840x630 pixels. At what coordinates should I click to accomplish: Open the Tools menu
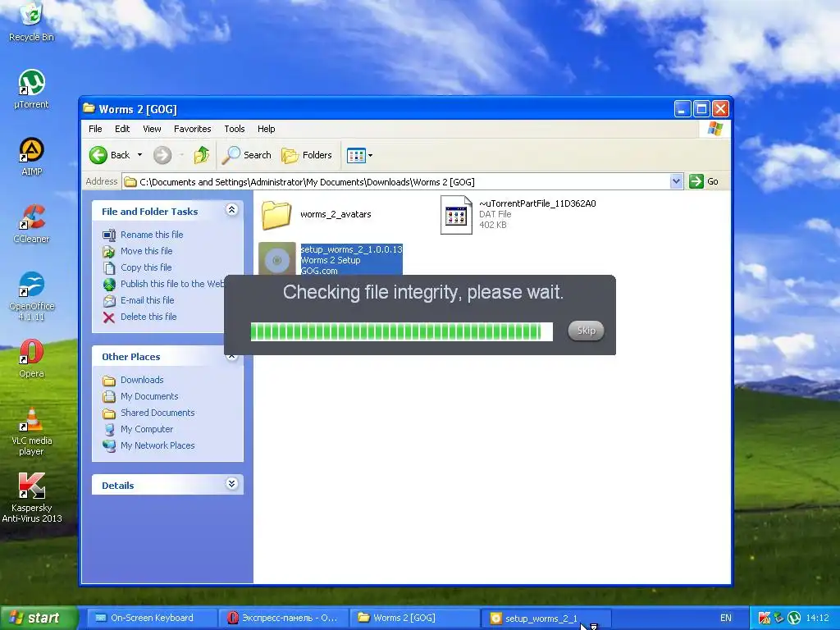coord(234,129)
